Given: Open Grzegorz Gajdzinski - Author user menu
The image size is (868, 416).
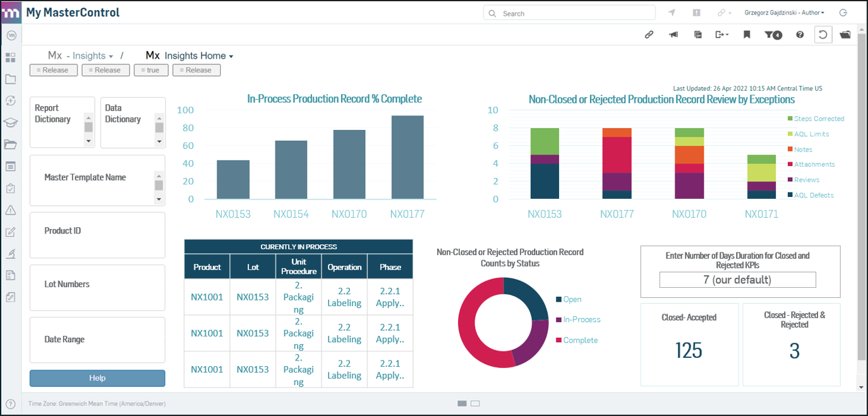Looking at the screenshot, I should (x=784, y=13).
